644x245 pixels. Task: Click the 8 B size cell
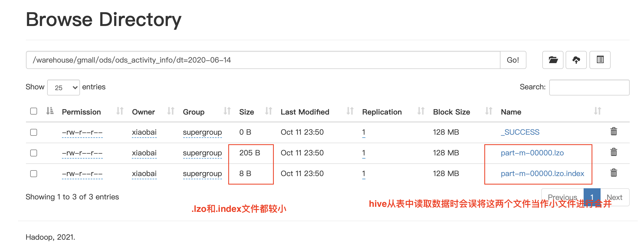(245, 173)
